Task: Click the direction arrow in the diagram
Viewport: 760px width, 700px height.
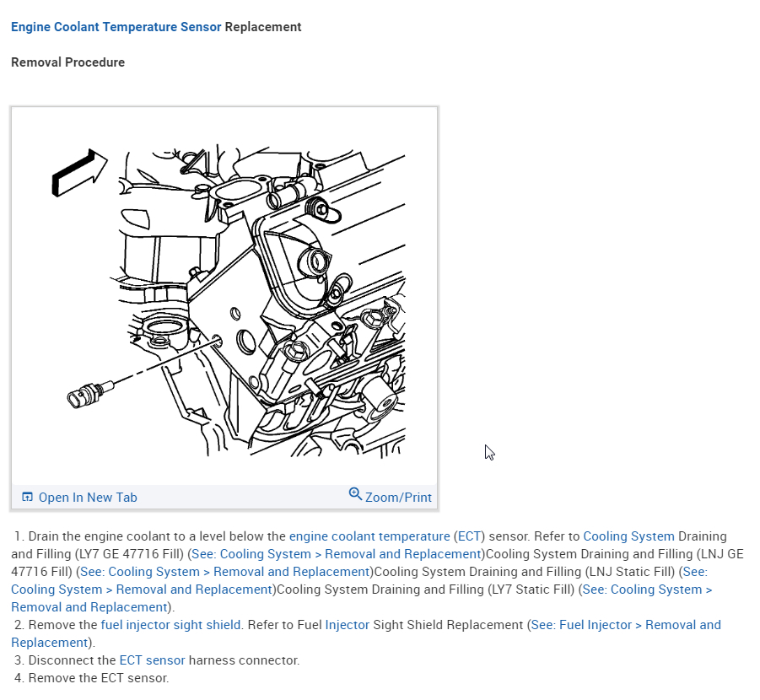Action: 79,173
